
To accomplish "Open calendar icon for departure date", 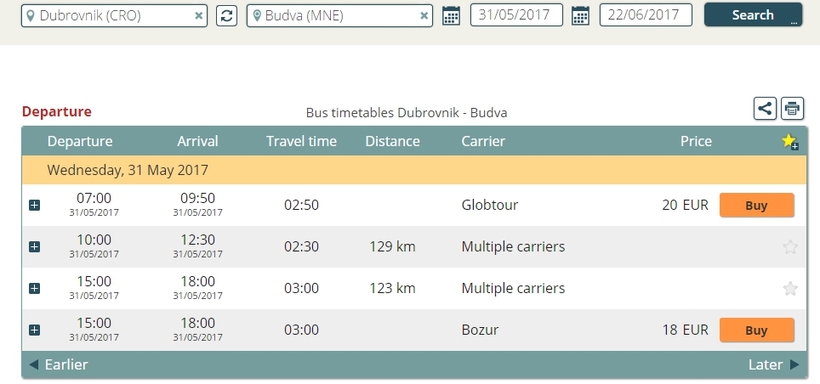I will click(451, 16).
